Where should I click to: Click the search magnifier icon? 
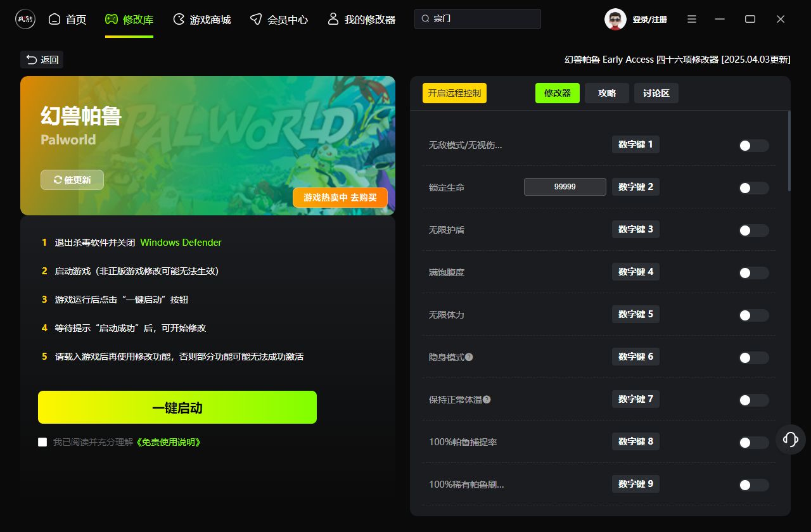pyautogui.click(x=426, y=19)
